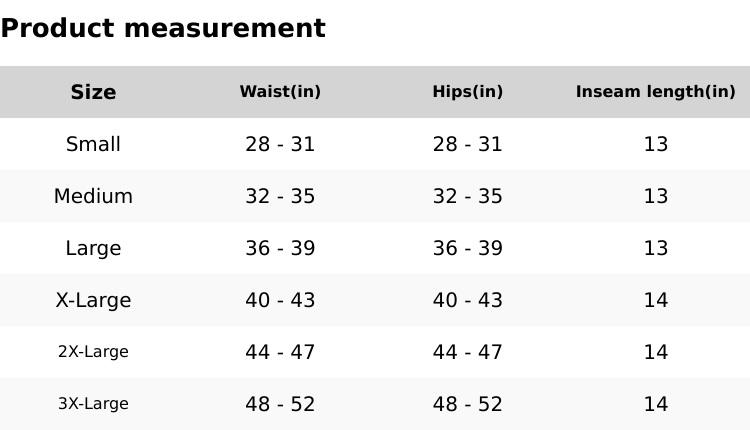Select the Medium size row label
The image size is (750, 430).
click(x=93, y=196)
